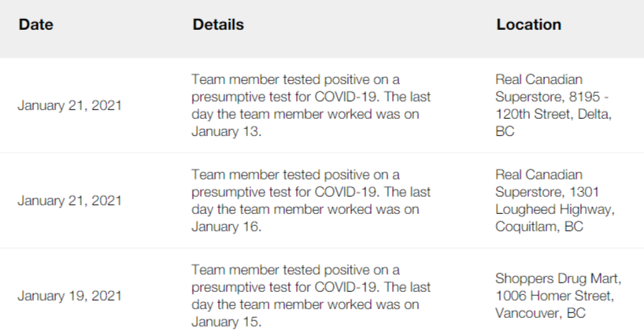Click details mentioning January 15 last workday
The width and height of the screenshot is (644, 332).
311,296
